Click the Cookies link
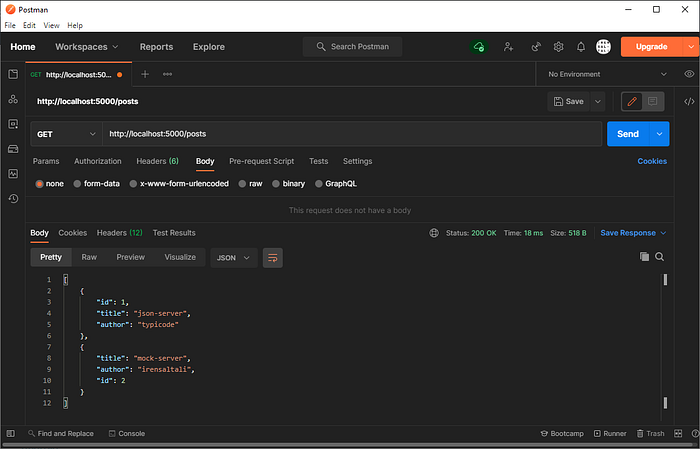Screen dimensions: 700x449 tap(652, 161)
